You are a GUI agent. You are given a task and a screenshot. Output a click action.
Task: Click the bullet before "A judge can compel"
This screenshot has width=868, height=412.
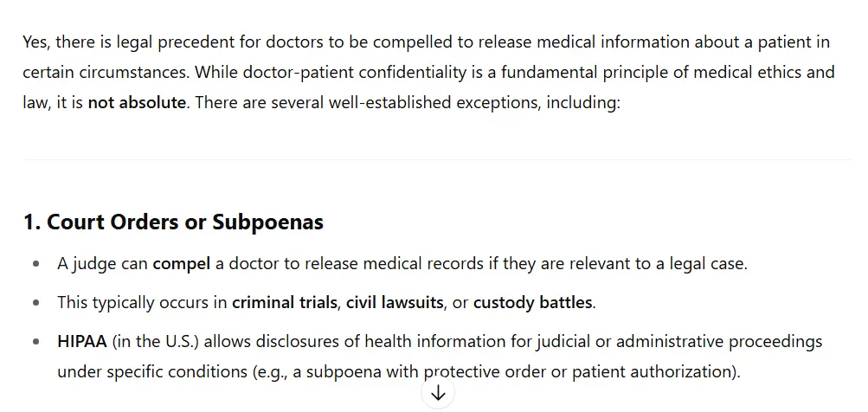pyautogui.click(x=36, y=264)
